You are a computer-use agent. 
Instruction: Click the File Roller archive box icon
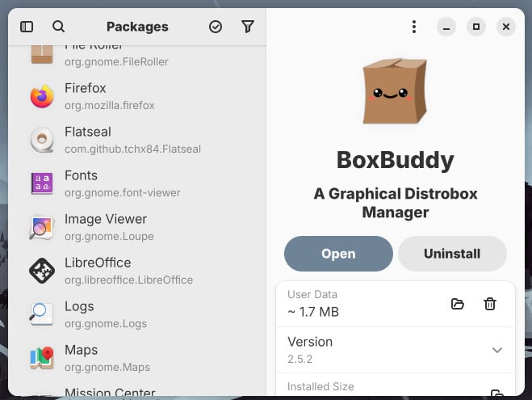click(x=42, y=54)
